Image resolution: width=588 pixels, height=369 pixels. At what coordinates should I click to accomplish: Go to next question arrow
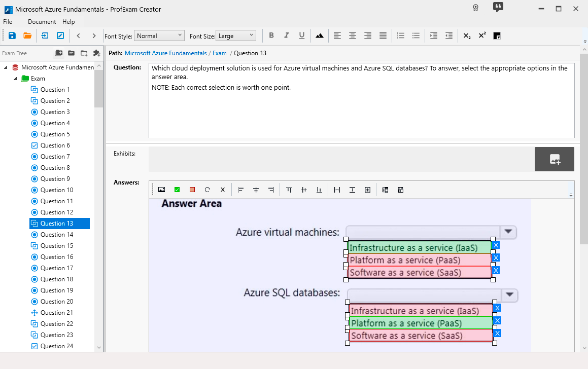(94, 35)
